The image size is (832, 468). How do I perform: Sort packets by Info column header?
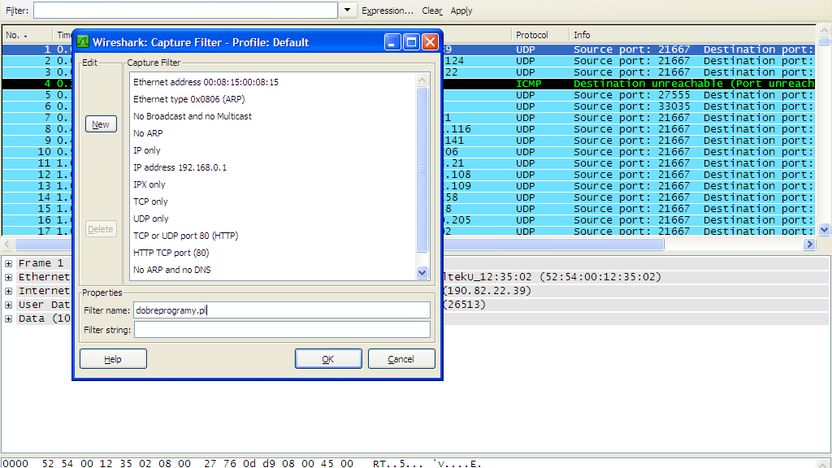click(x=692, y=34)
